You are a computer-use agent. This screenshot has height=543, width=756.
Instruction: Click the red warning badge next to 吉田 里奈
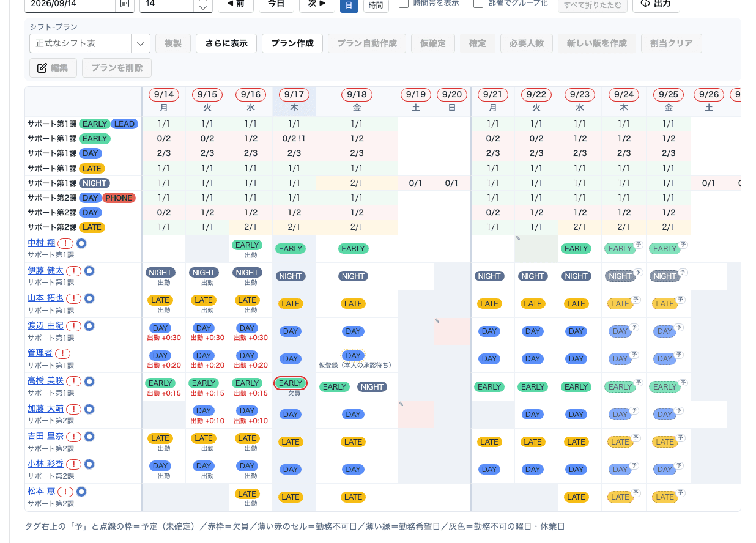[73, 437]
